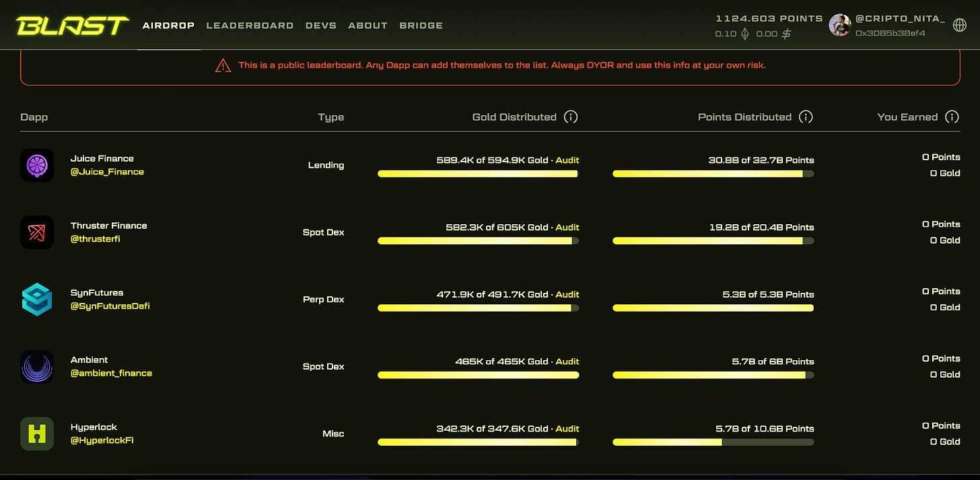
Task: Click the Points Distributed column header
Action: [x=744, y=117]
